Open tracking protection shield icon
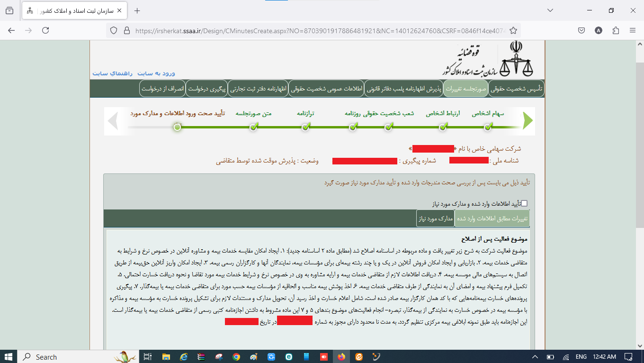Viewport: 644px width, 363px height. pyautogui.click(x=114, y=30)
